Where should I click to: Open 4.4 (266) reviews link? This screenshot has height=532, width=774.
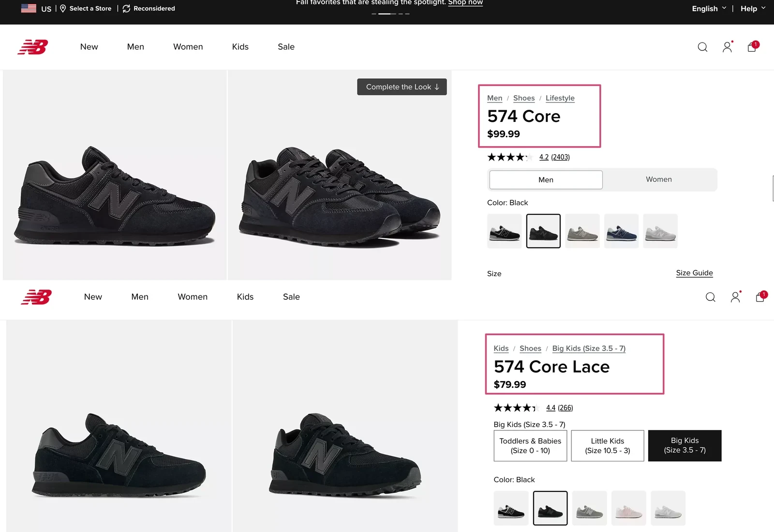point(560,408)
